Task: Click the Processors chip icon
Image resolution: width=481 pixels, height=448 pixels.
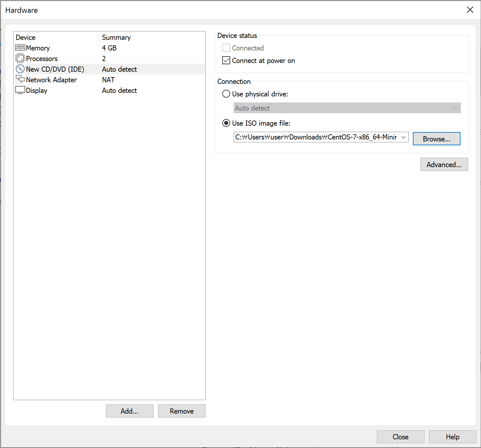Action: [20, 58]
